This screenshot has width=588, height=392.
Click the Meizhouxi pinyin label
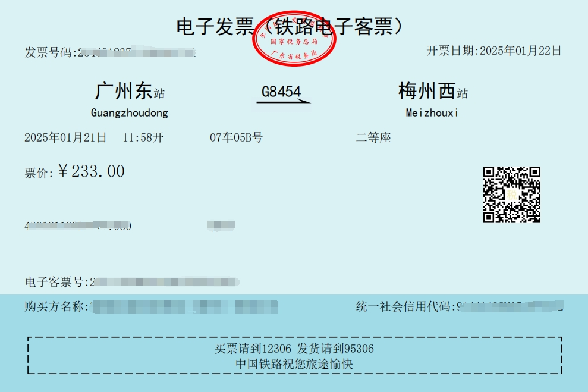coord(432,112)
